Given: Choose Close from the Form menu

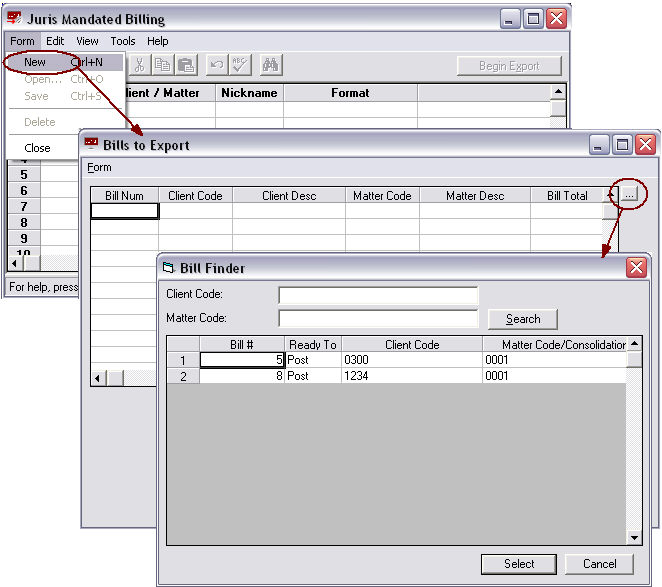Looking at the screenshot, I should [38, 148].
